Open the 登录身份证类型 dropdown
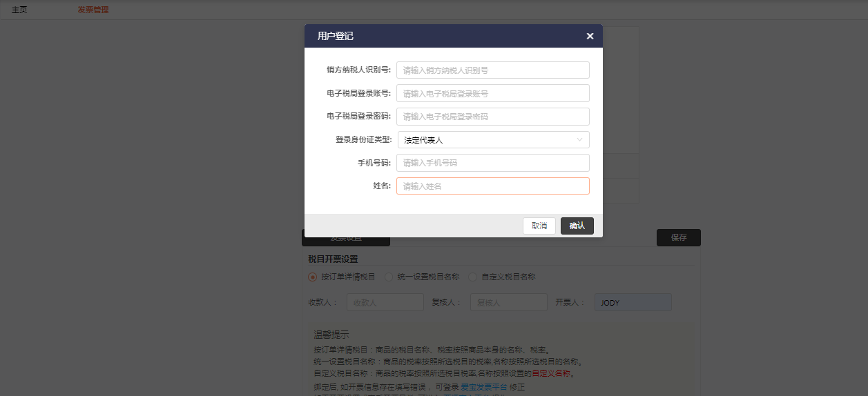 494,140
